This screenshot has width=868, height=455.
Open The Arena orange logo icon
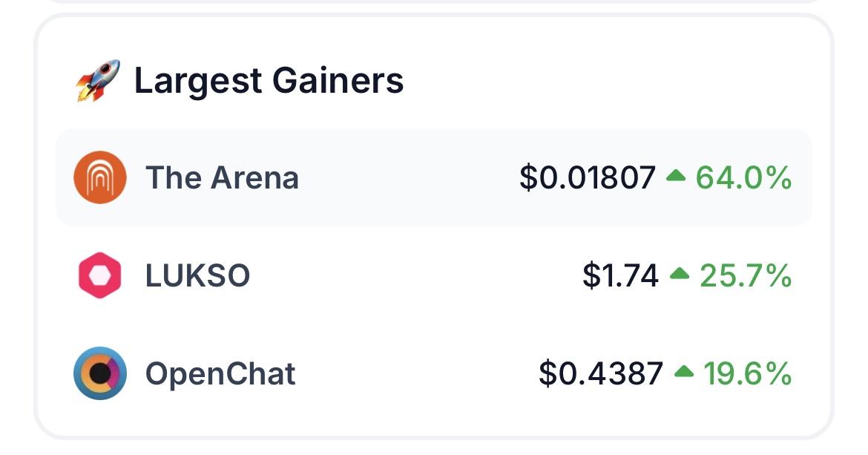(100, 177)
